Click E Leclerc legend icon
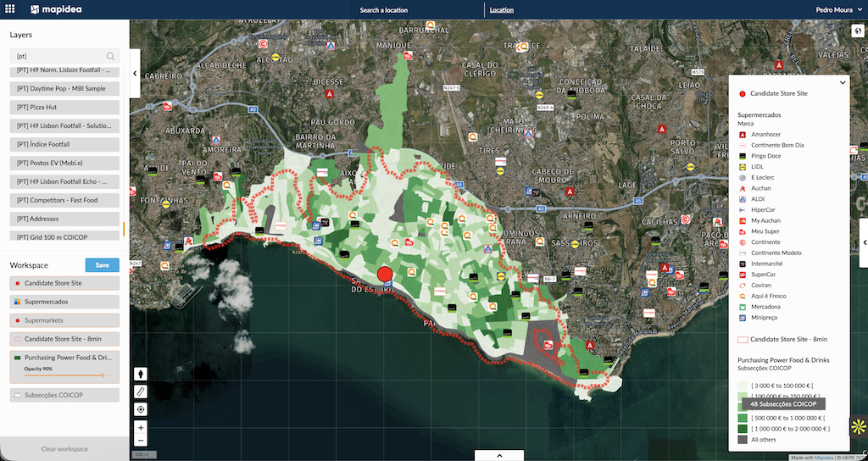The height and width of the screenshot is (461, 868). [x=743, y=178]
